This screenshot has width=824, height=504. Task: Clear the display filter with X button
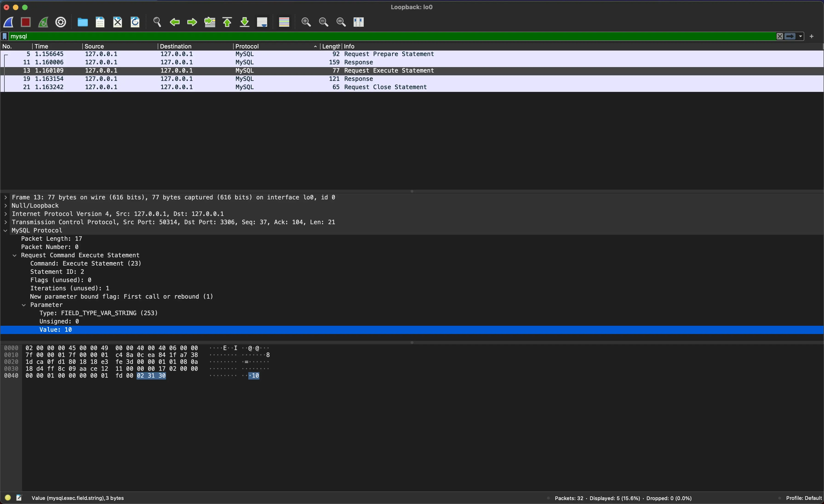pos(780,36)
